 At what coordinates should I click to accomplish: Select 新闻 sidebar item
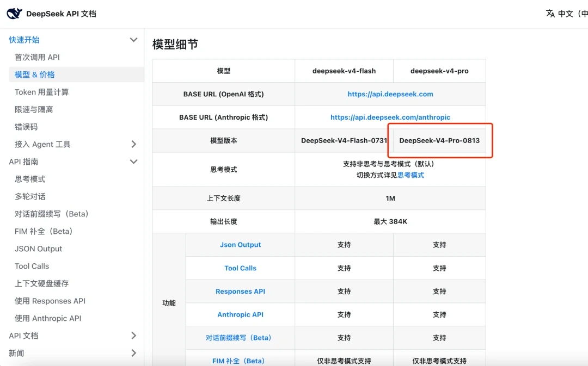tap(16, 353)
